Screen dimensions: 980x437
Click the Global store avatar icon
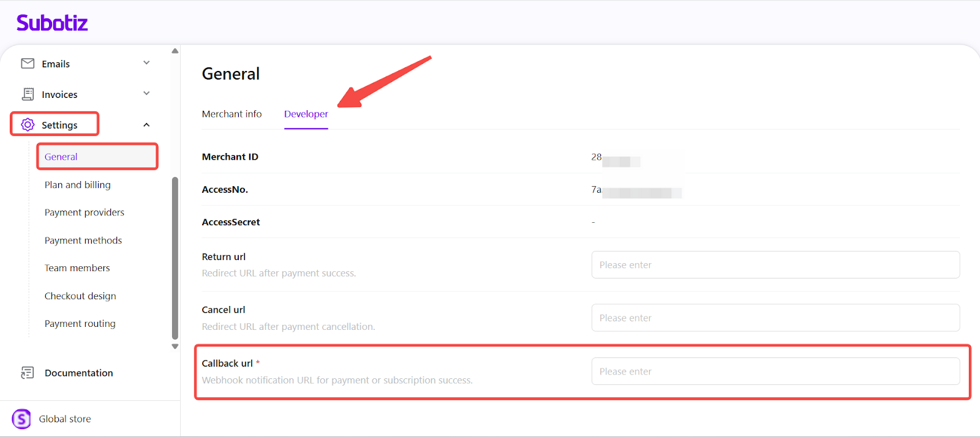tap(21, 419)
